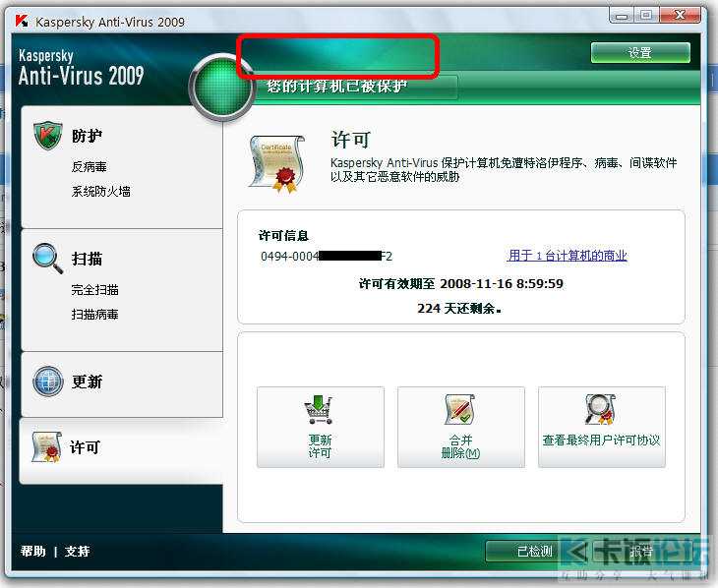718x588 pixels.
Task: Select the 224 天还剩余 text
Action: point(459,309)
